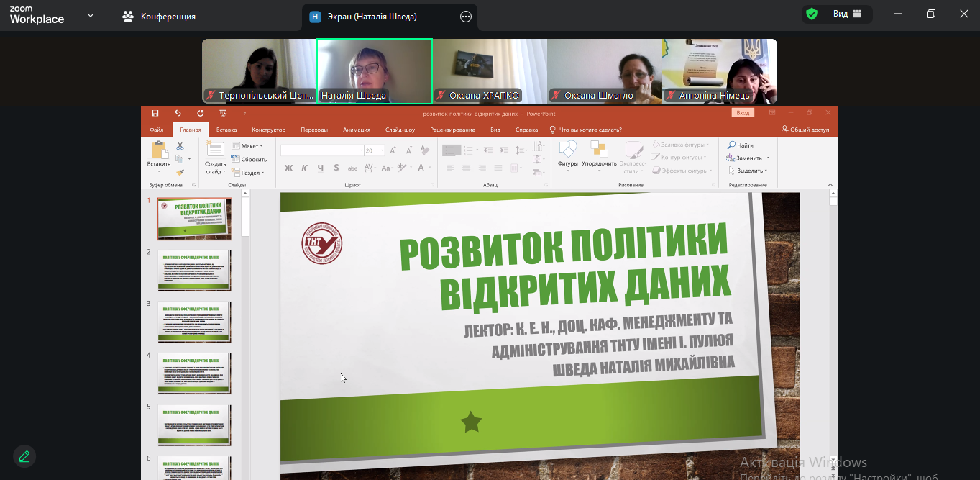Click the Paste (Вставить) clipboard icon

(x=159, y=153)
